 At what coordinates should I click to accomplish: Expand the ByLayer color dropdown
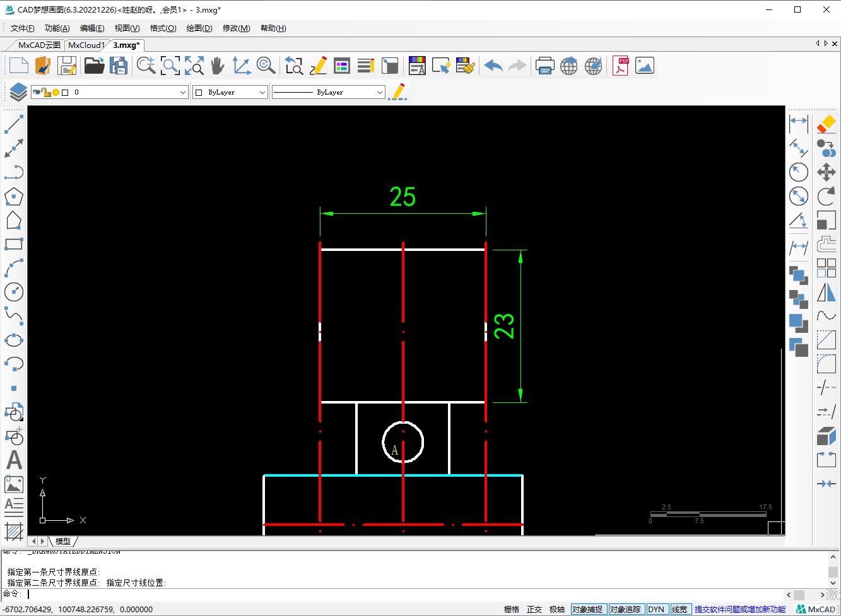[262, 91]
